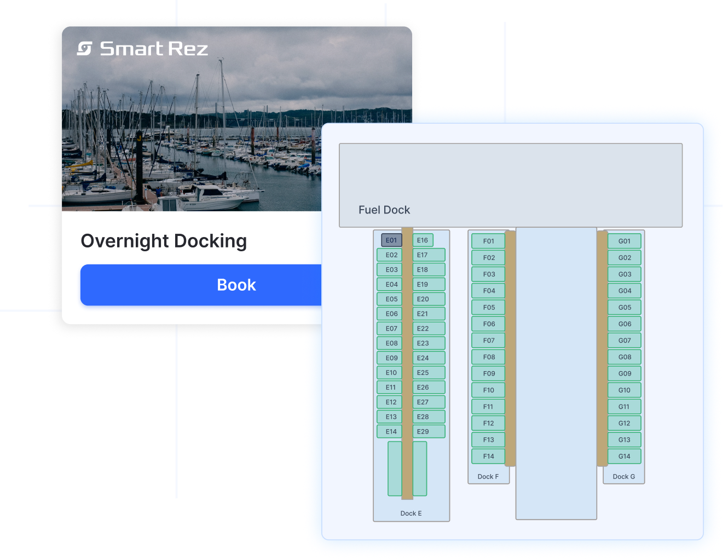Pick slip E03
This screenshot has width=728, height=560.
pyautogui.click(x=389, y=270)
